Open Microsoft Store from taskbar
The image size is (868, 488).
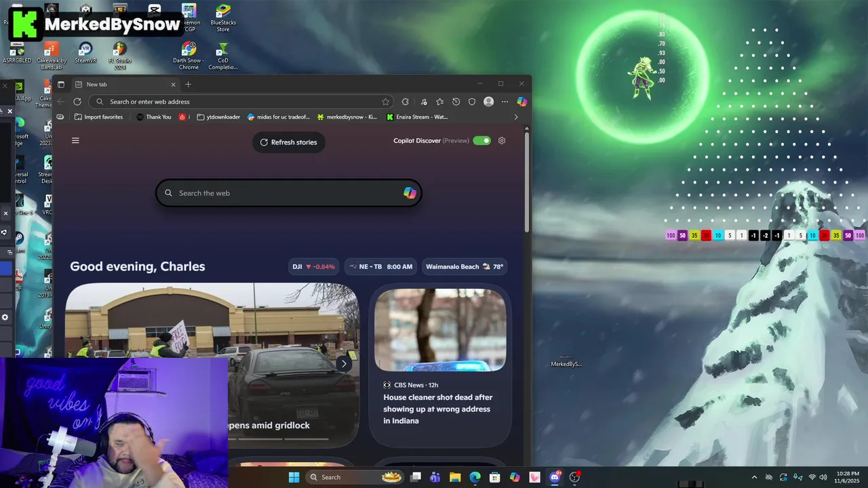pos(495,477)
